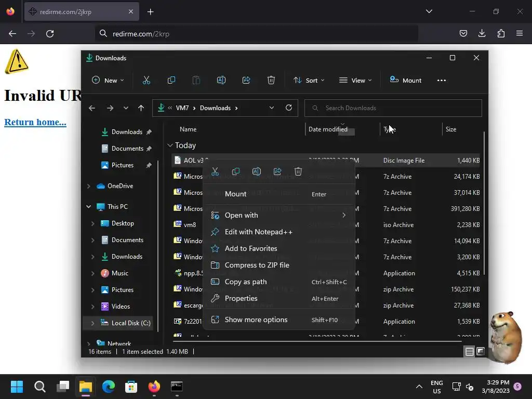
Task: Click the Cut icon in Explorer toolbar
Action: click(146, 80)
